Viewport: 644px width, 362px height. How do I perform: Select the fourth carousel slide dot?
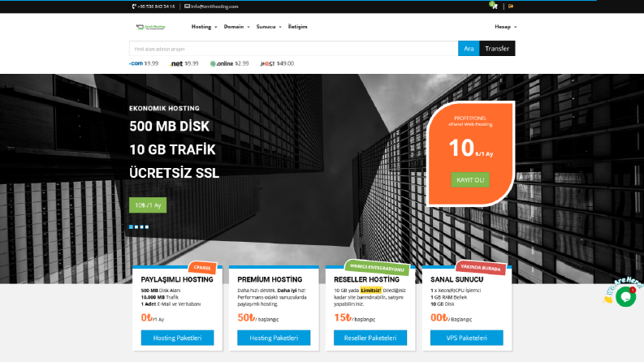click(147, 227)
